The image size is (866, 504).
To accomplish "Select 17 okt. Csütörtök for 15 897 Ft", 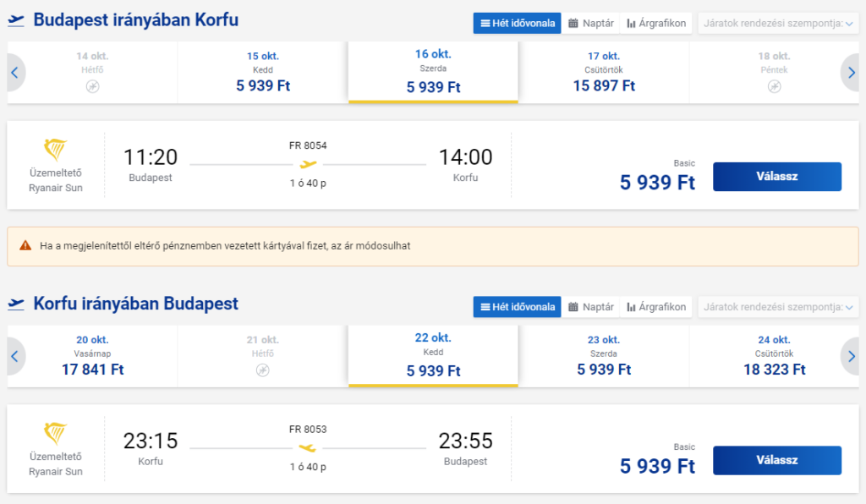I will (x=604, y=73).
